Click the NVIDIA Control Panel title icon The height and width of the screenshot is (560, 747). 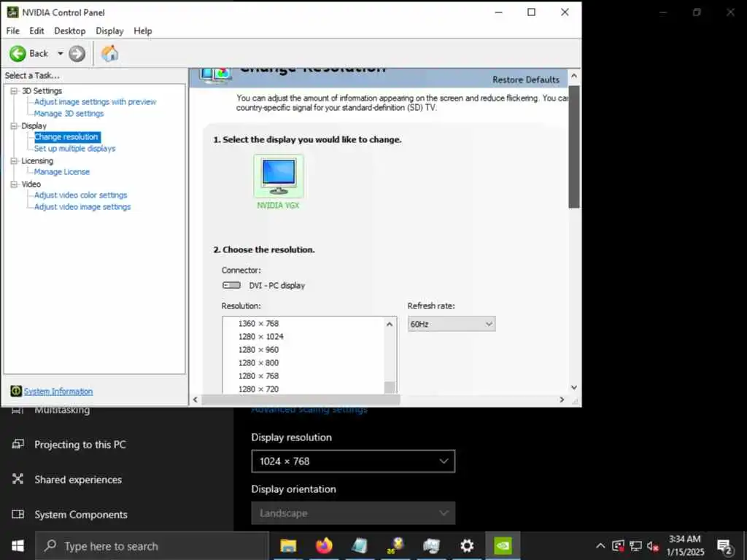[x=12, y=12]
